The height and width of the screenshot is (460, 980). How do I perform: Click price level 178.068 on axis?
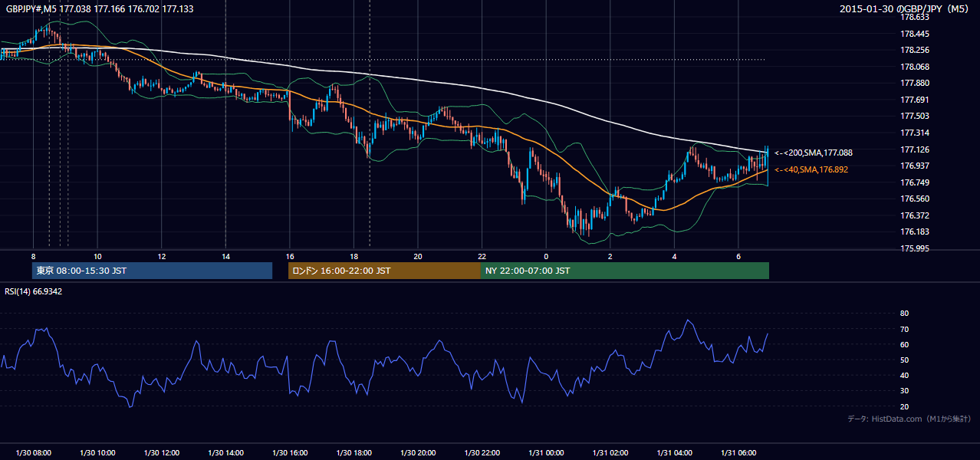[914, 67]
